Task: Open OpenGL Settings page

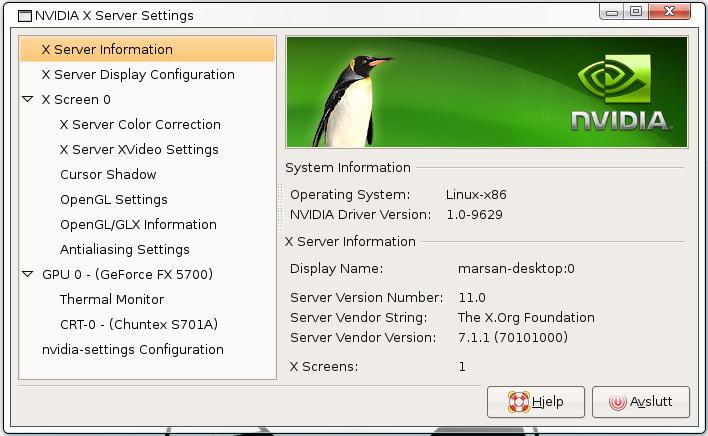Action: (114, 199)
